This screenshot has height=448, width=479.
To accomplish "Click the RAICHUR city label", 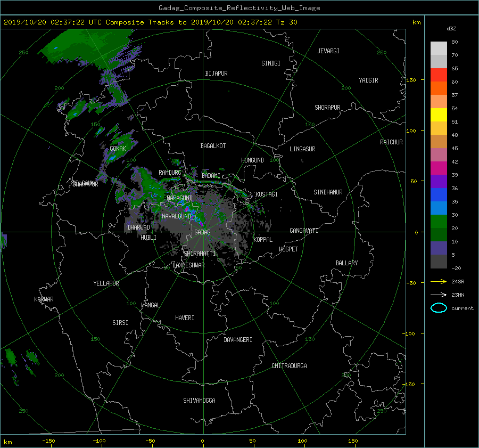I will 391,142.
